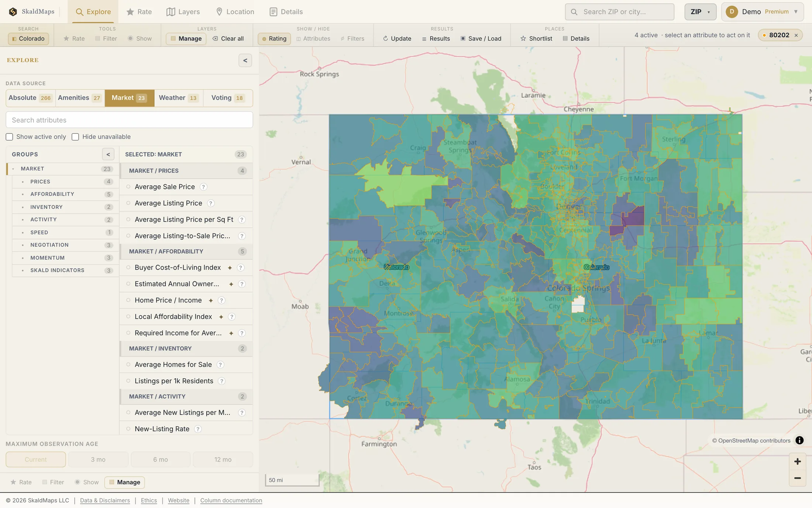Click the SkaldMaps logo icon

(x=13, y=12)
